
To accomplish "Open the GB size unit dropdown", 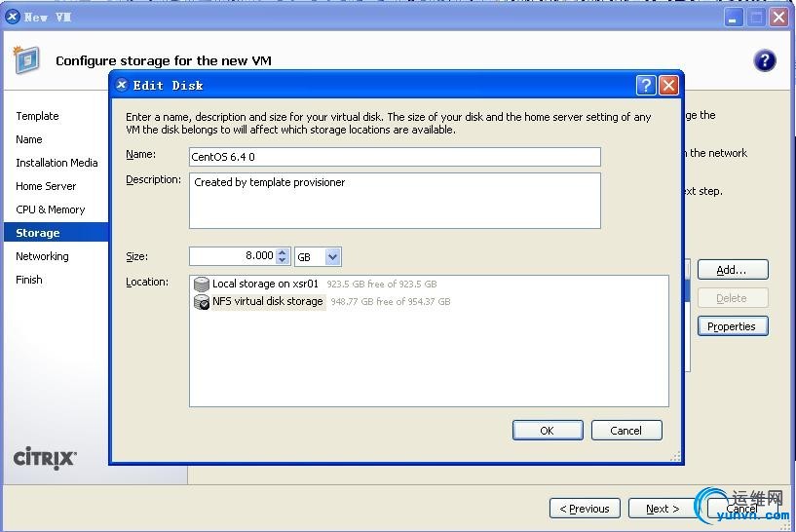I will point(332,257).
